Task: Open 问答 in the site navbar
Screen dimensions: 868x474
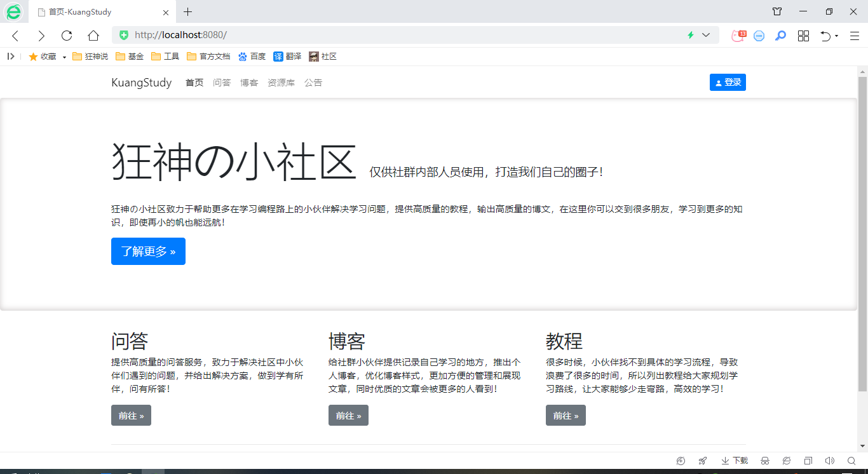Action: (222, 83)
